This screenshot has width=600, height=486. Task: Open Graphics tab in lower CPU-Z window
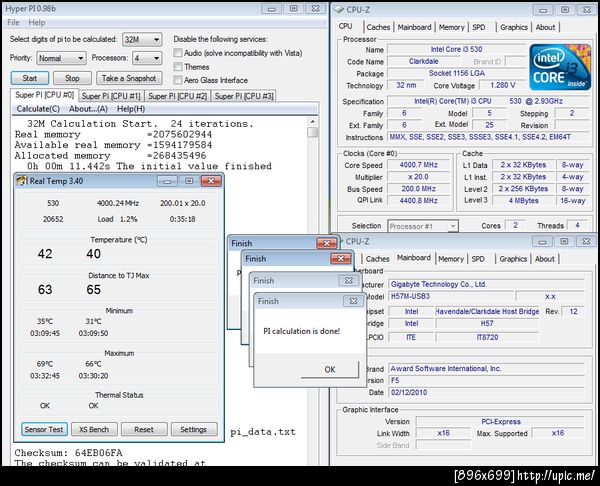coord(513,259)
